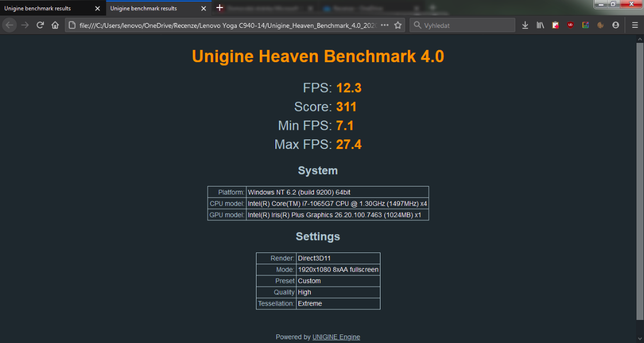Close the active Unigine benchmark results tab
The width and height of the screenshot is (644, 343).
coord(203,9)
